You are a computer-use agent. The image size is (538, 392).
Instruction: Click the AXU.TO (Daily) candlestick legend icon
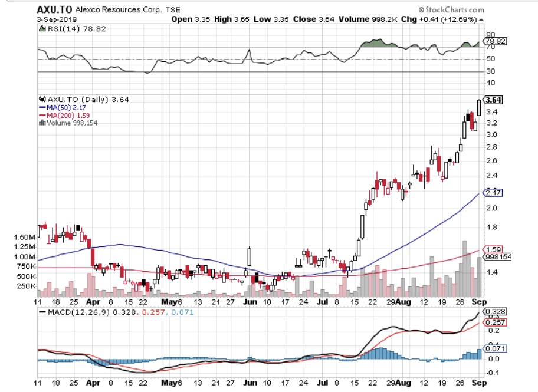[42, 100]
